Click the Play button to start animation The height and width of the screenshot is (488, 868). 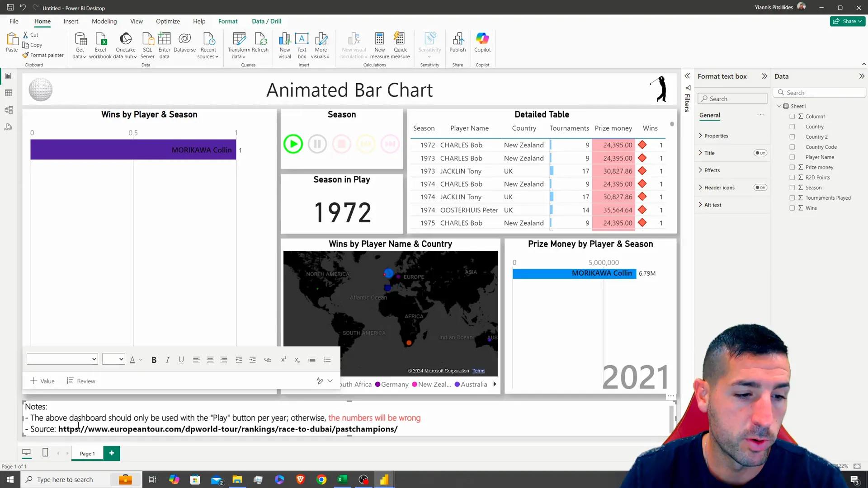click(292, 144)
